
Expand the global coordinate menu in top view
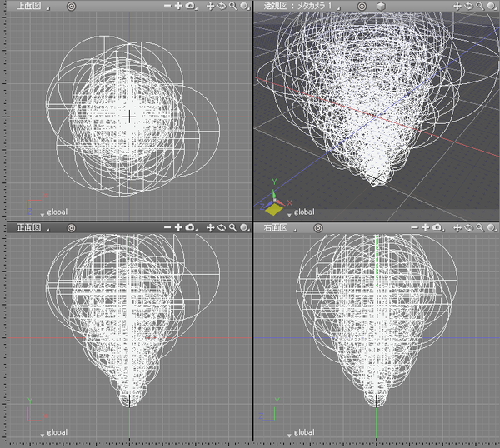tap(43, 213)
